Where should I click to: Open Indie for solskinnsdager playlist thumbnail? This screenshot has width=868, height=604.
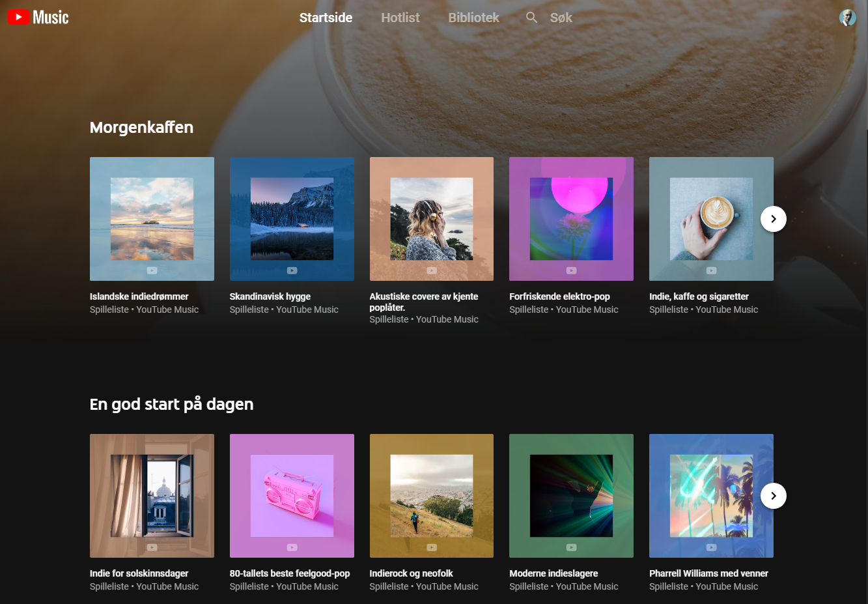(x=152, y=496)
